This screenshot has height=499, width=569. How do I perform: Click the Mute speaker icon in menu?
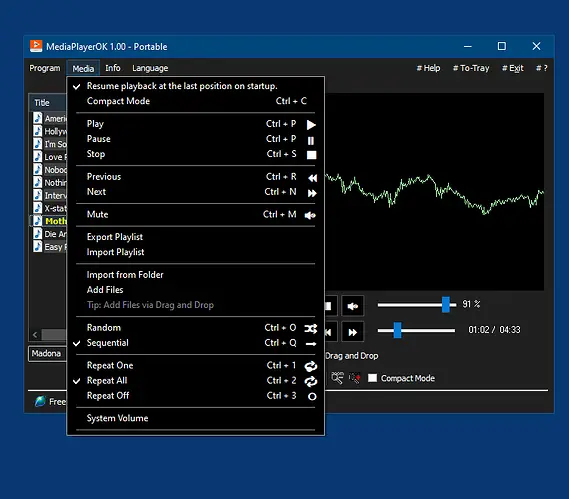pyautogui.click(x=310, y=216)
